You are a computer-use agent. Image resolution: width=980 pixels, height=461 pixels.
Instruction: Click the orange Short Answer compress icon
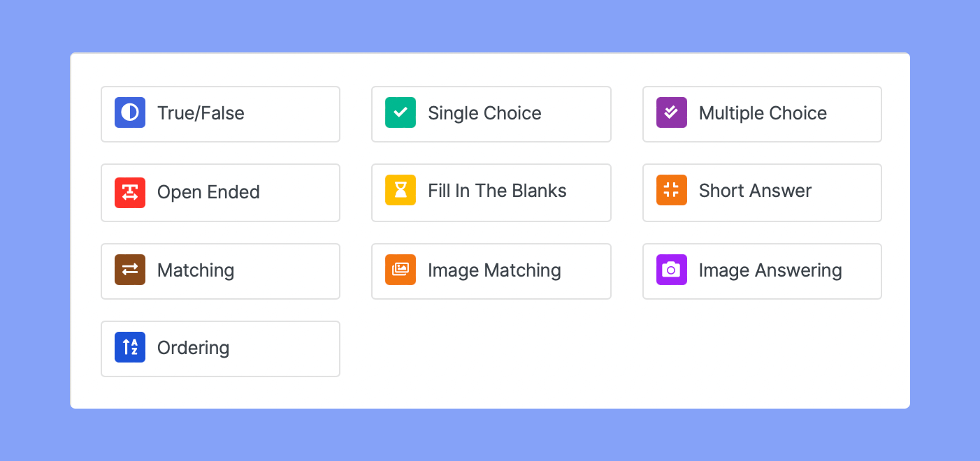tap(671, 191)
